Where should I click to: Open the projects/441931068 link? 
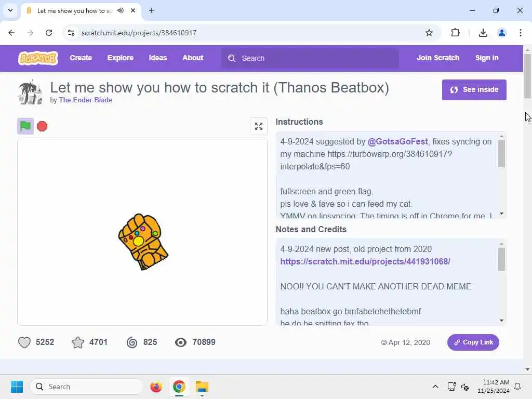point(365,262)
